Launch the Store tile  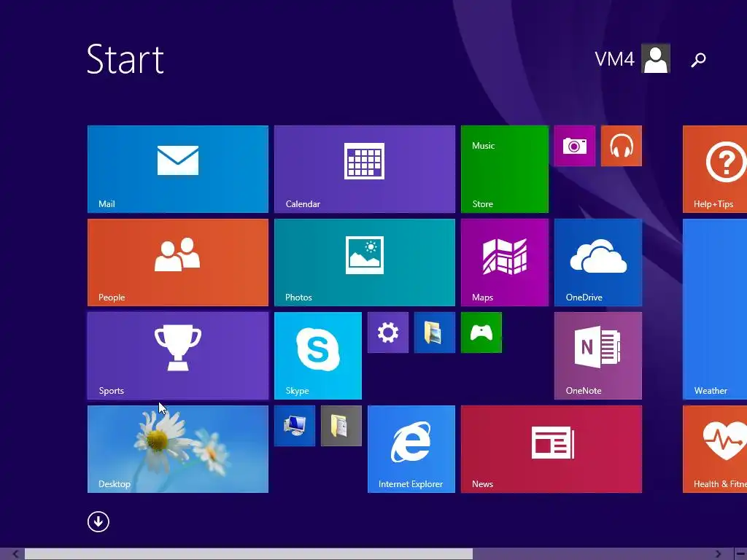(505, 169)
